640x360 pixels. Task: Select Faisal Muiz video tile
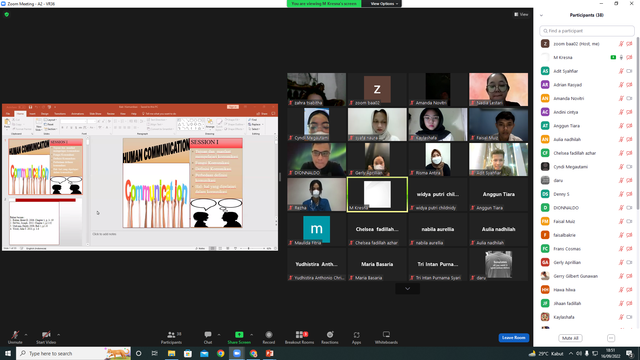pos(498,124)
